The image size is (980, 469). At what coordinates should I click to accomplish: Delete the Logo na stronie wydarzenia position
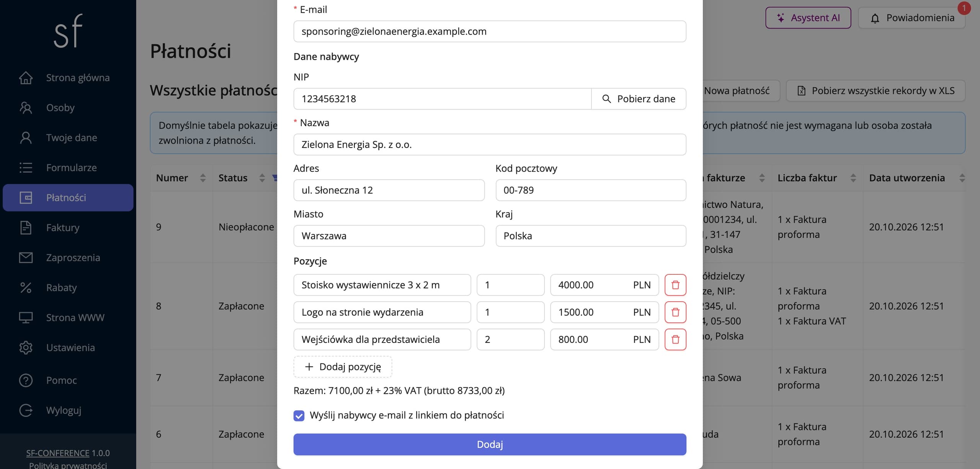(675, 312)
